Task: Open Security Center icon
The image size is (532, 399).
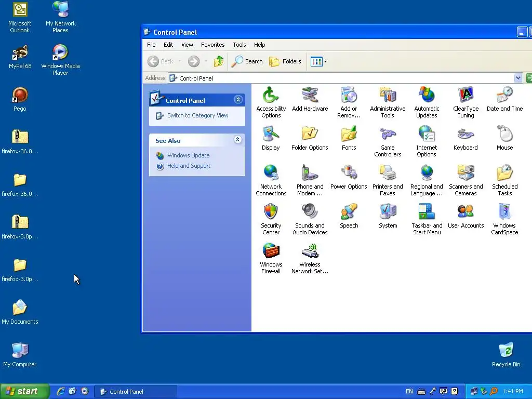Action: [x=271, y=219]
